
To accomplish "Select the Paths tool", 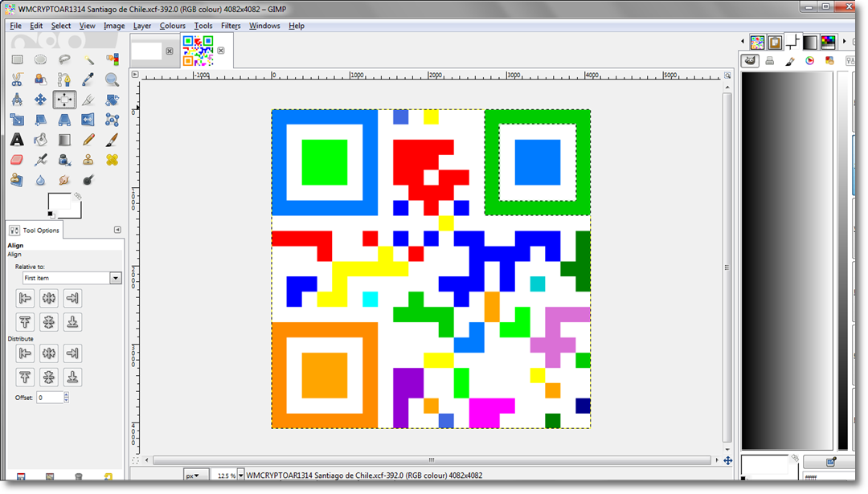I will 64,80.
